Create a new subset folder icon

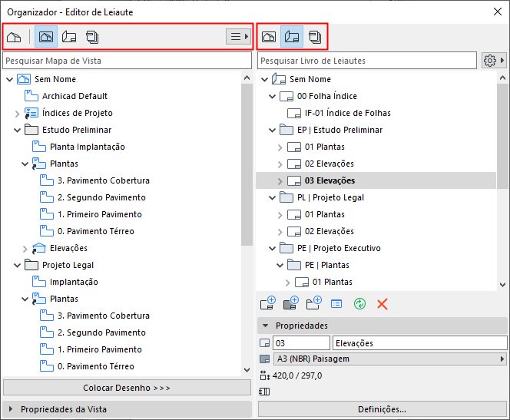(314, 303)
